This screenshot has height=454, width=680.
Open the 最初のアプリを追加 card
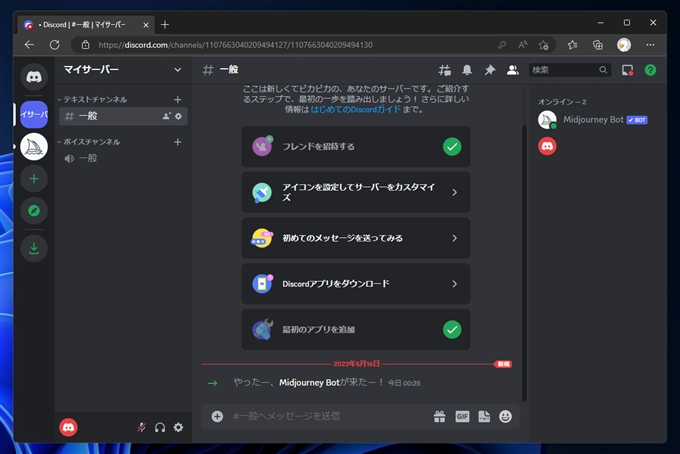pos(356,330)
